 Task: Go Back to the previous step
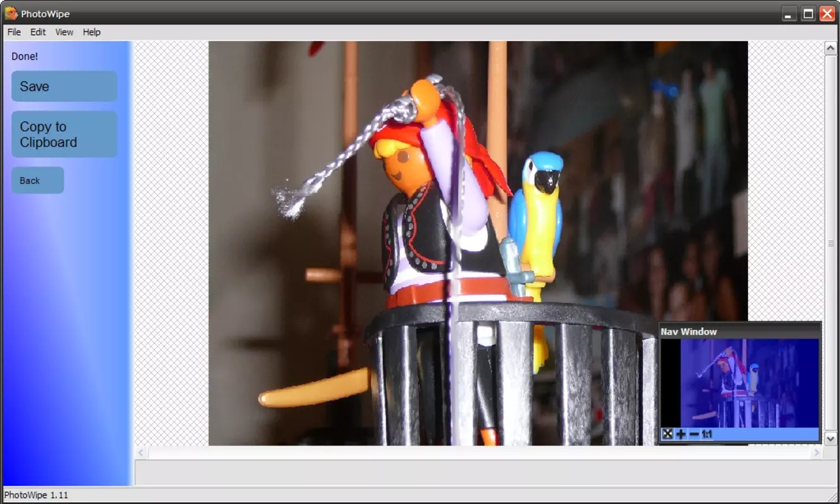coord(37,180)
